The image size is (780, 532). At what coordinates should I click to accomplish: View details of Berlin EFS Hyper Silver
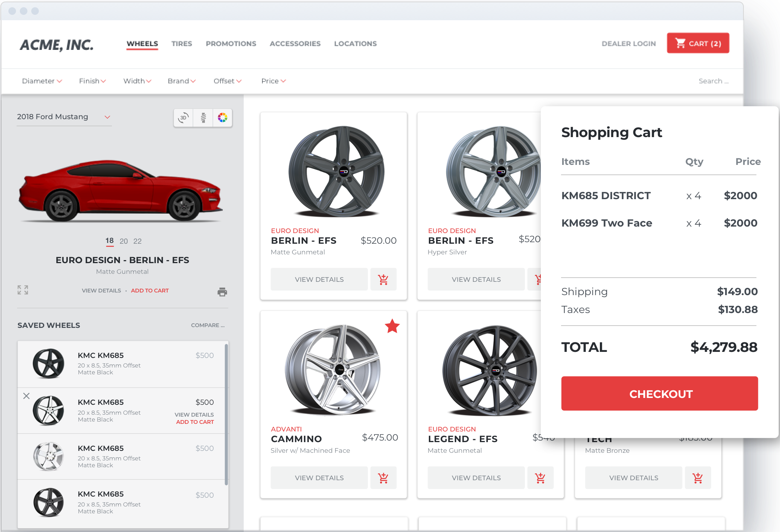(476, 280)
